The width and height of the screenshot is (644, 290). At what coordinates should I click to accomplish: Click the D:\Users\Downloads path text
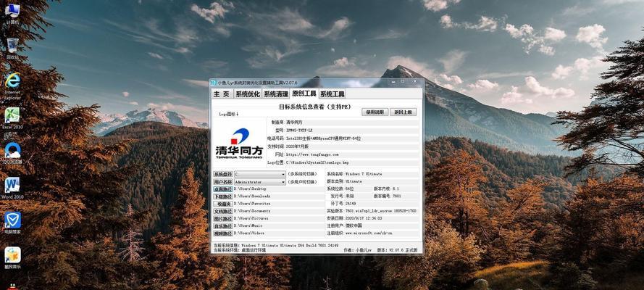click(x=253, y=196)
